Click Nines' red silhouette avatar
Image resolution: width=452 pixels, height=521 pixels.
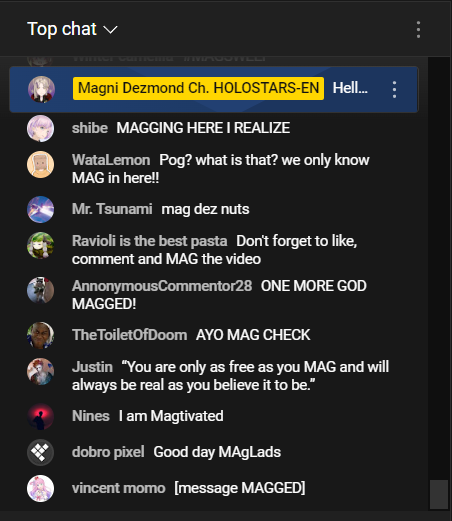click(40, 416)
